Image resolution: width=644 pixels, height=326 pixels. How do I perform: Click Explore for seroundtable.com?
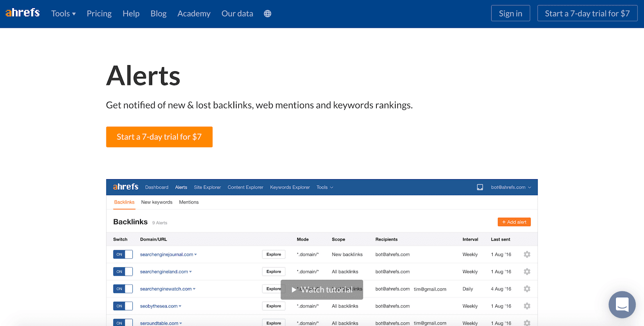click(274, 323)
